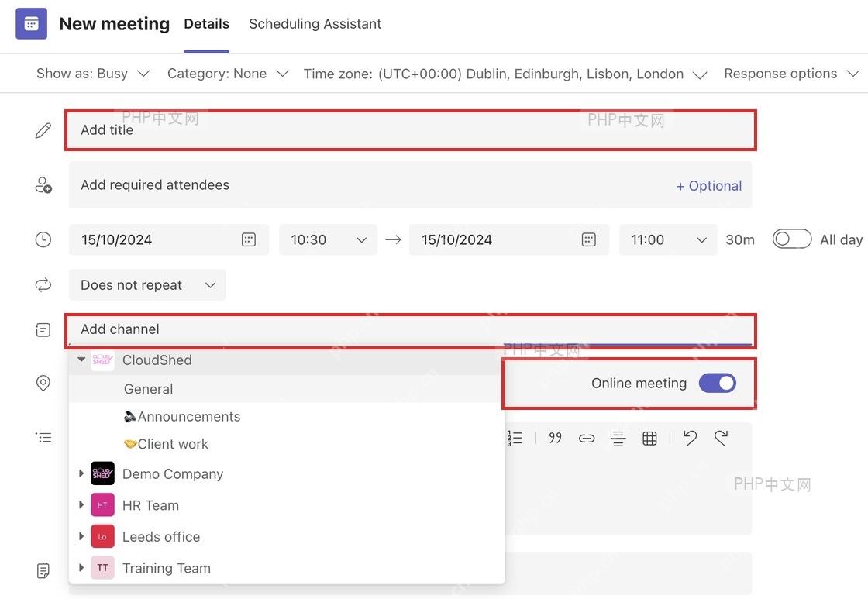Open end date calendar picker icon
The width and height of the screenshot is (868, 599).
(x=588, y=239)
